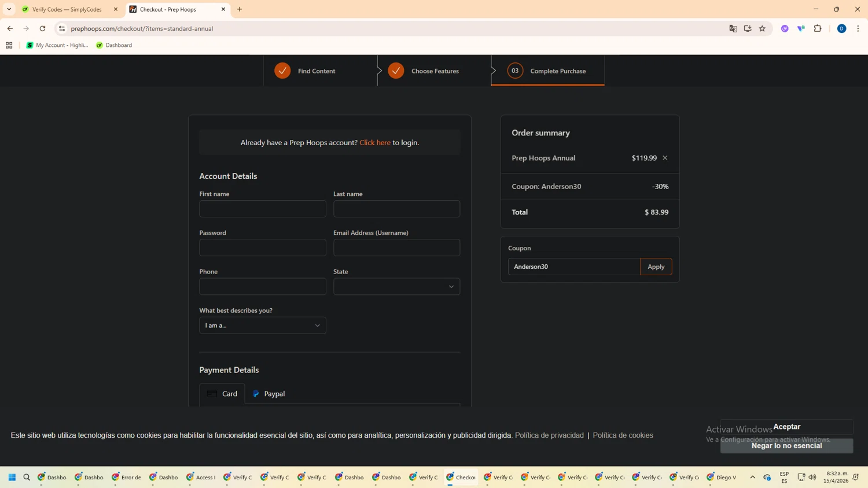This screenshot has width=868, height=488.
Task: Focus the Phone field
Action: tap(263, 286)
